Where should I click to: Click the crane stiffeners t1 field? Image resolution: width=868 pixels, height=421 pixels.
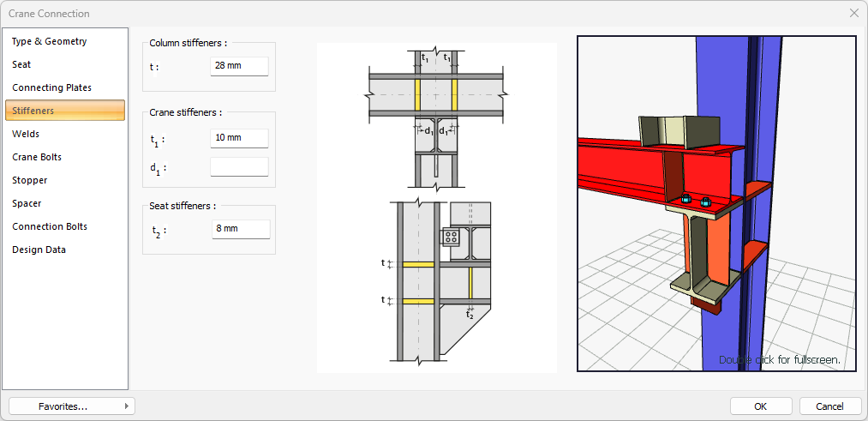(239, 138)
